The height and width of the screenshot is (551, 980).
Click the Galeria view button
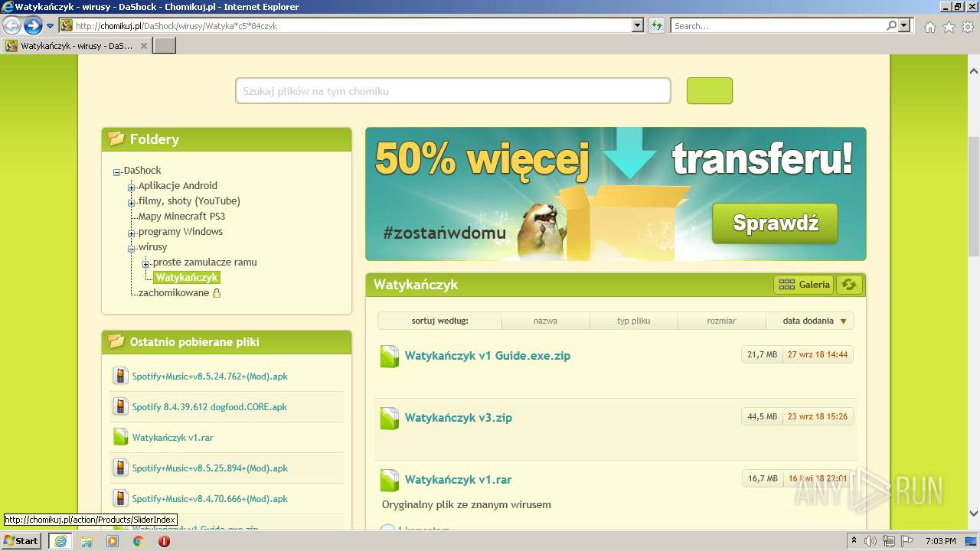(x=804, y=285)
